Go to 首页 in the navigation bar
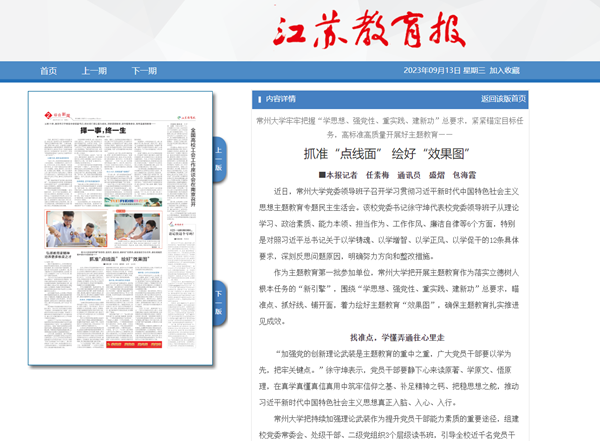 pyautogui.click(x=48, y=71)
